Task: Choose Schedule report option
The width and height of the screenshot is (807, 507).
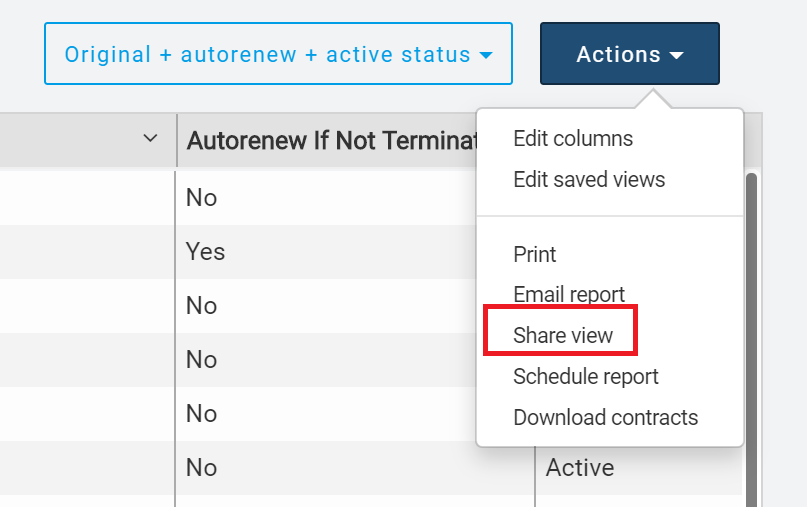Action: [x=586, y=376]
